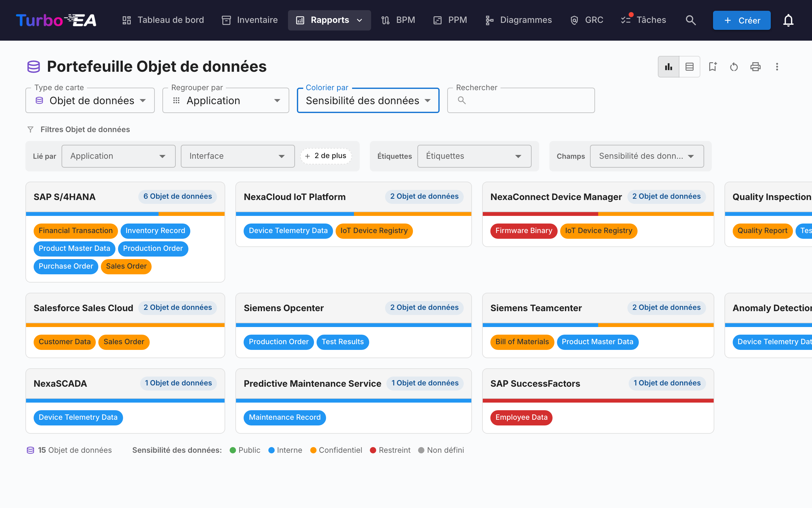Switch to chart view icon
The width and height of the screenshot is (812, 508).
[x=668, y=67]
